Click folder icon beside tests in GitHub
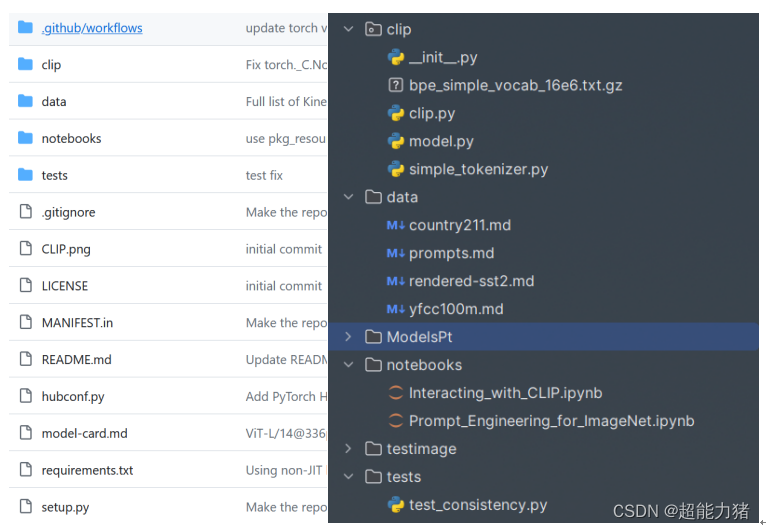Screen dimensions: 766x530 [25, 174]
